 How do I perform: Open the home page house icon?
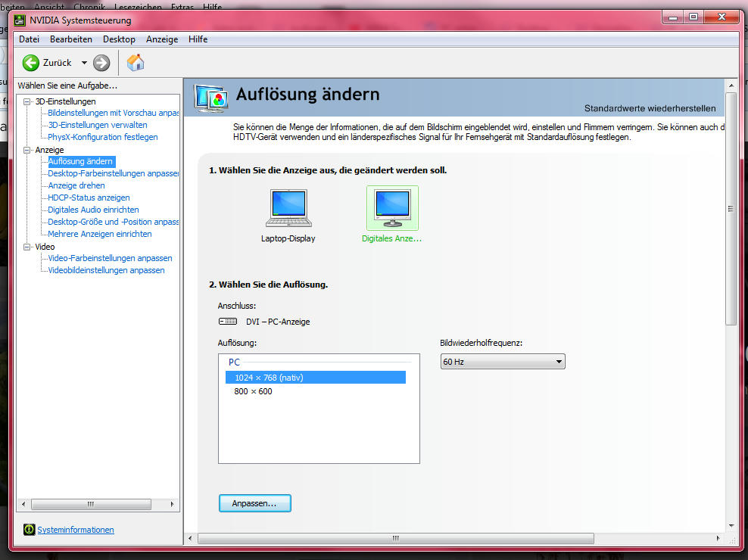point(136,63)
